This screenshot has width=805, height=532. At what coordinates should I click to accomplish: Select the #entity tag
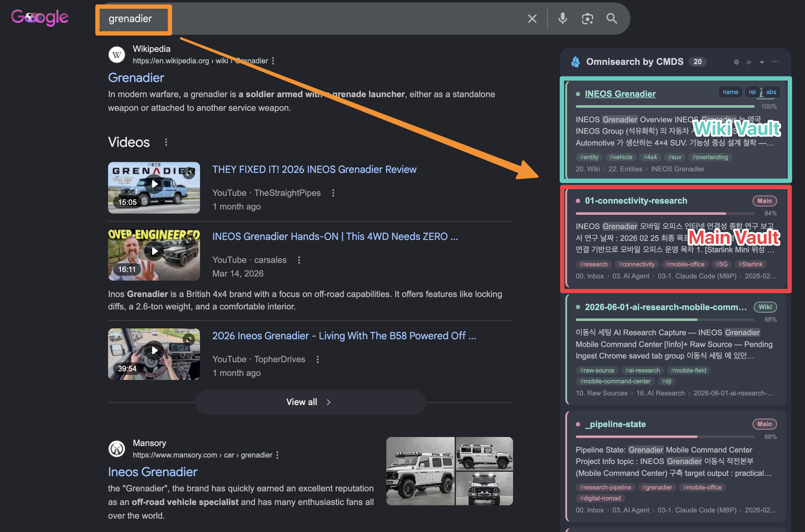[589, 157]
